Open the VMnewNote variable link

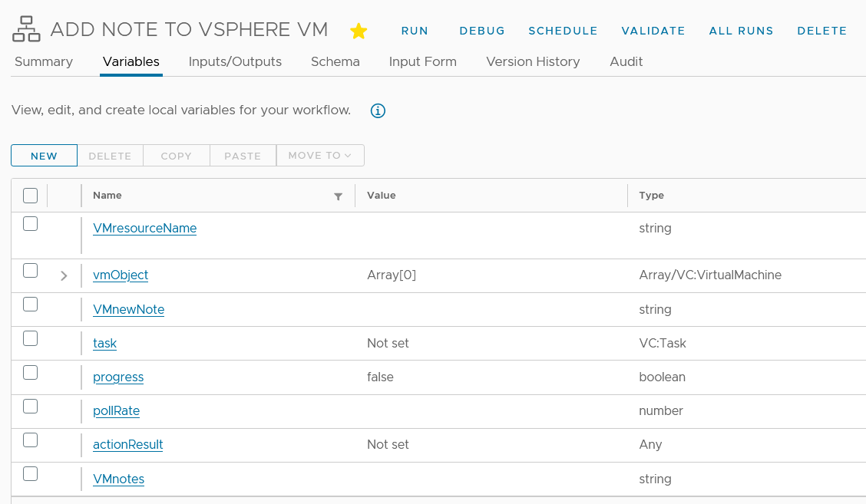click(129, 309)
